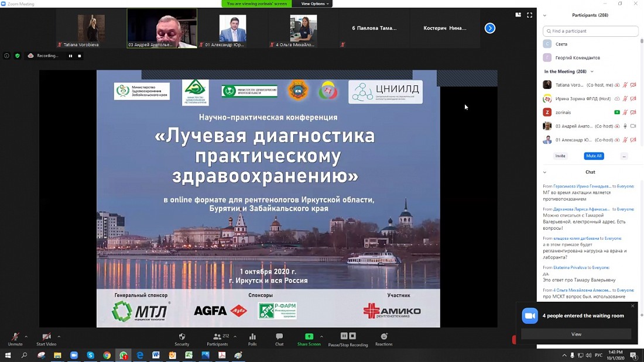Switch the video layout view icon
The width and height of the screenshot is (644, 362).
tap(518, 15)
